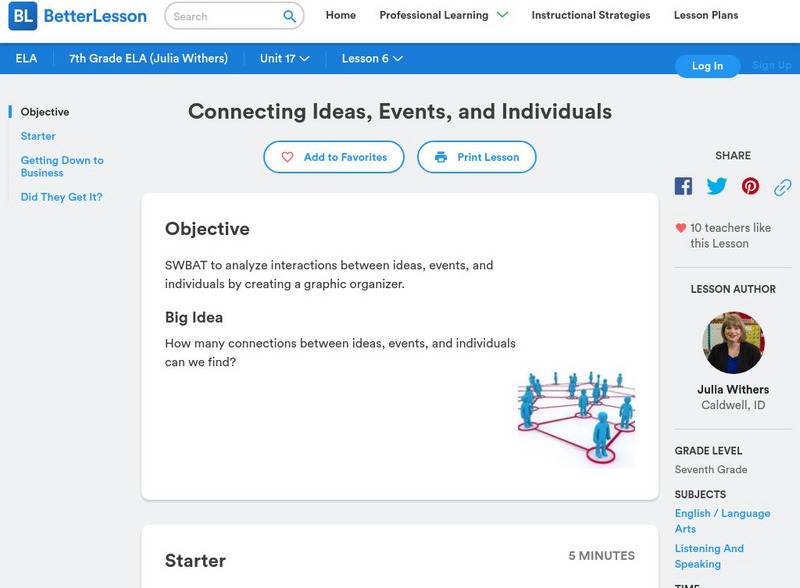Jump to Did They Get It? section
The width and height of the screenshot is (800, 588).
coord(61,197)
